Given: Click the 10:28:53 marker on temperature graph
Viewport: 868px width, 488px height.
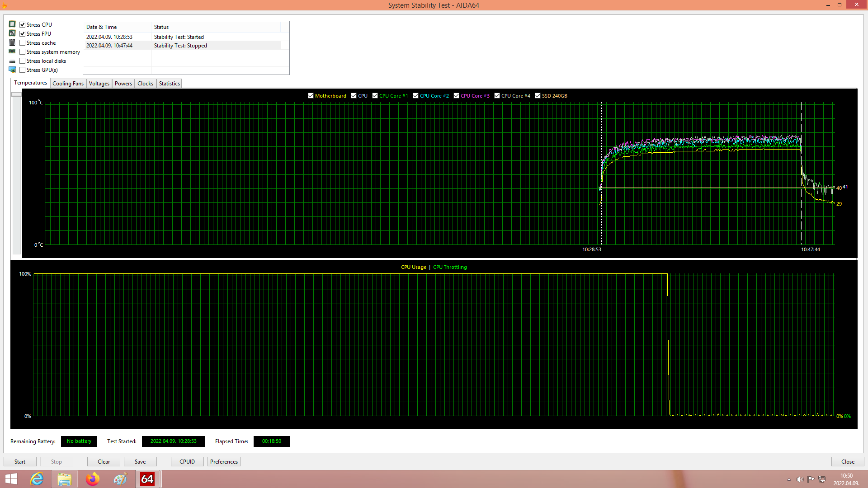Looking at the screenshot, I should tap(591, 249).
